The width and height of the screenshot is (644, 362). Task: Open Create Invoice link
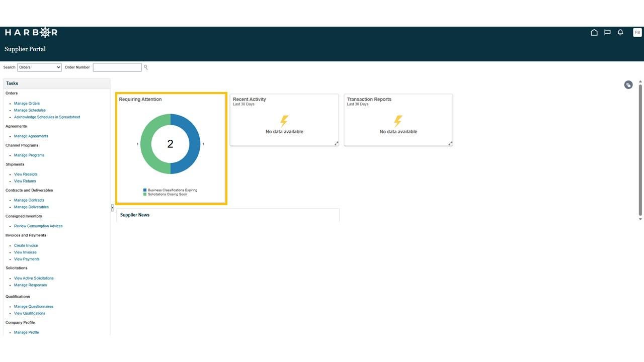click(26, 246)
